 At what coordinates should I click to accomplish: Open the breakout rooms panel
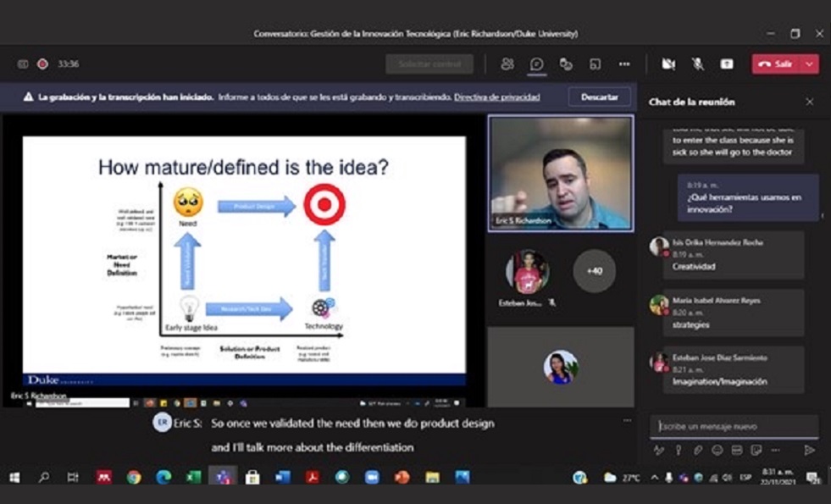pos(596,64)
